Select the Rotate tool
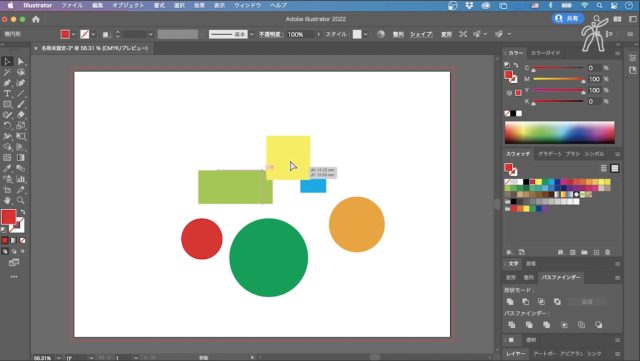Viewport: 640px width, 361px height. click(x=7, y=125)
